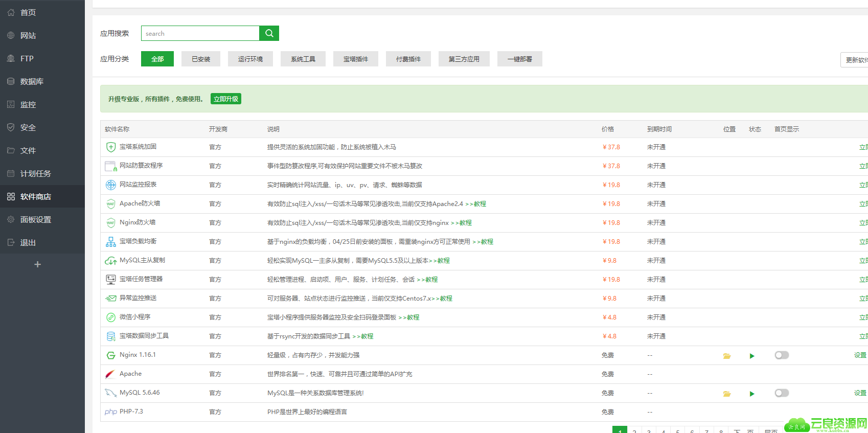
Task: Select the 运行环境 category tab
Action: point(250,59)
